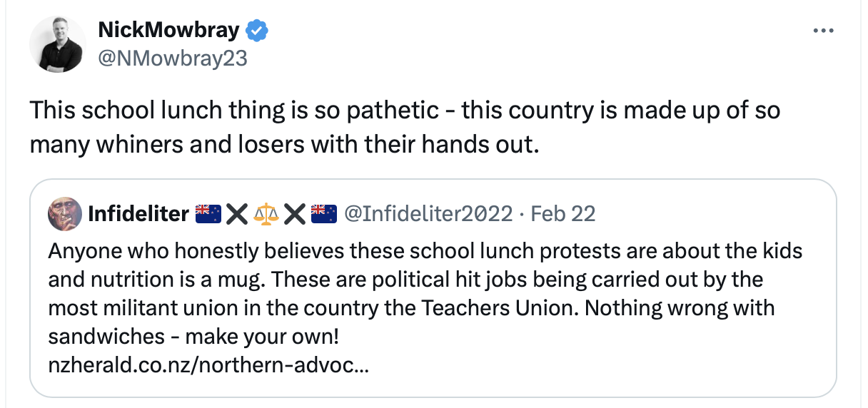Image resolution: width=868 pixels, height=408 pixels.
Task: Open the @Infideliter2022 handle
Action: coord(428,213)
